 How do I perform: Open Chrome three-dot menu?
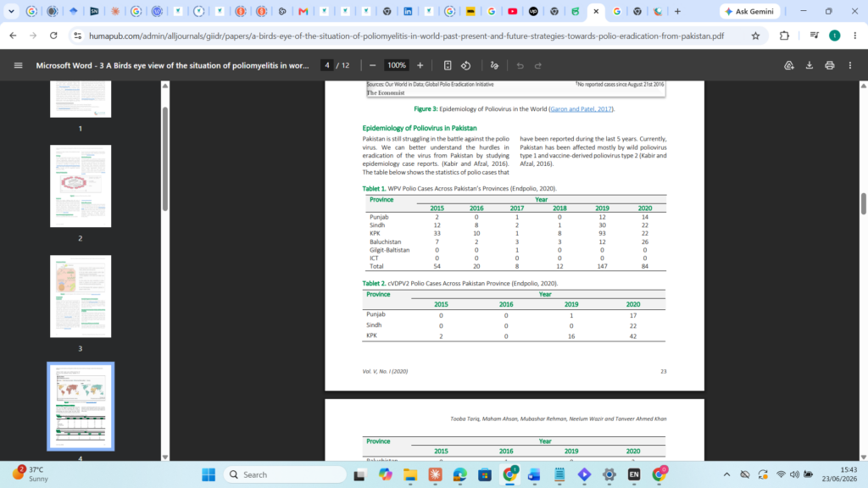[x=855, y=36]
